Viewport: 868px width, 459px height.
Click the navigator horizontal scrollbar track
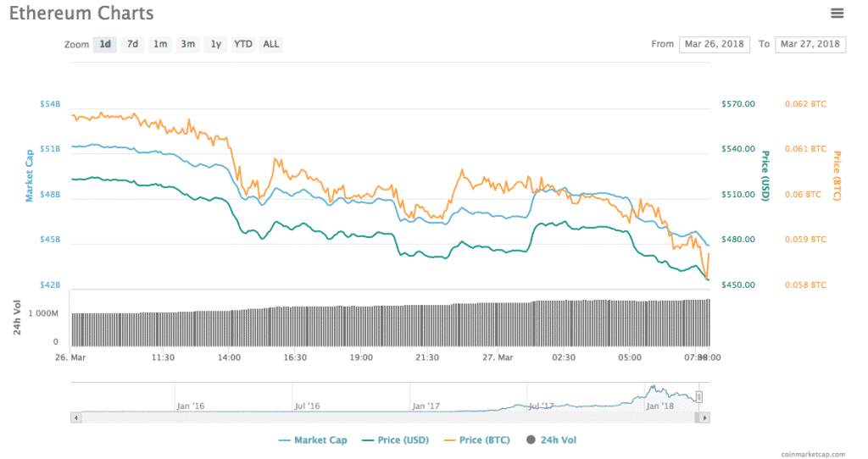coord(381,418)
